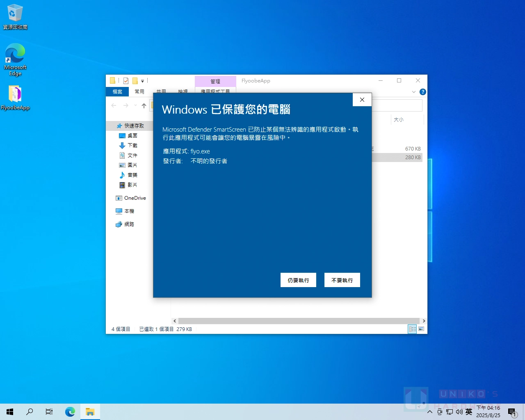Select the file row sized 670 KB
The width and height of the screenshot is (525, 420).
click(397, 149)
